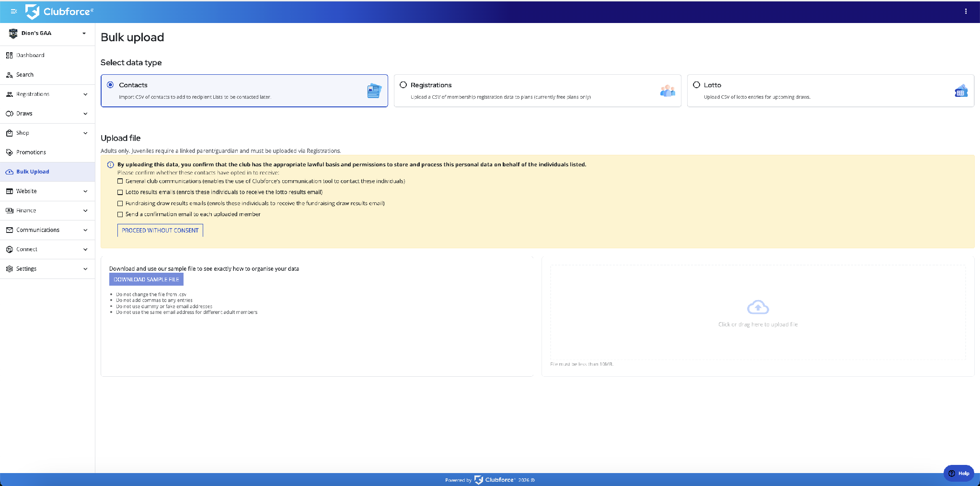The image size is (980, 486).
Task: Click the Settings gear icon
Action: tap(9, 269)
